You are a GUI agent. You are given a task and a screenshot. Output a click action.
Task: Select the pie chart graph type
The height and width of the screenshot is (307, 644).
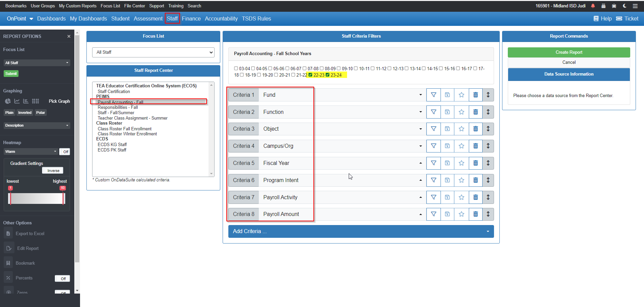click(x=7, y=101)
